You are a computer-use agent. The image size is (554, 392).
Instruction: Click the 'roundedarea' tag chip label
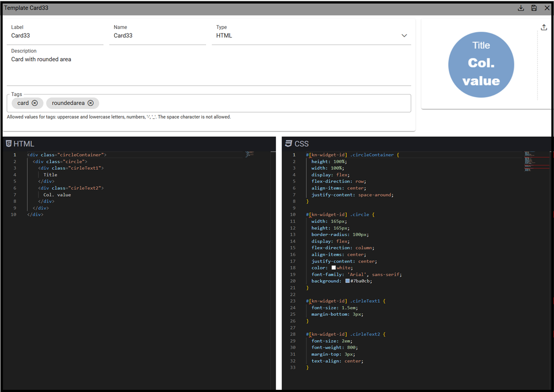point(68,103)
